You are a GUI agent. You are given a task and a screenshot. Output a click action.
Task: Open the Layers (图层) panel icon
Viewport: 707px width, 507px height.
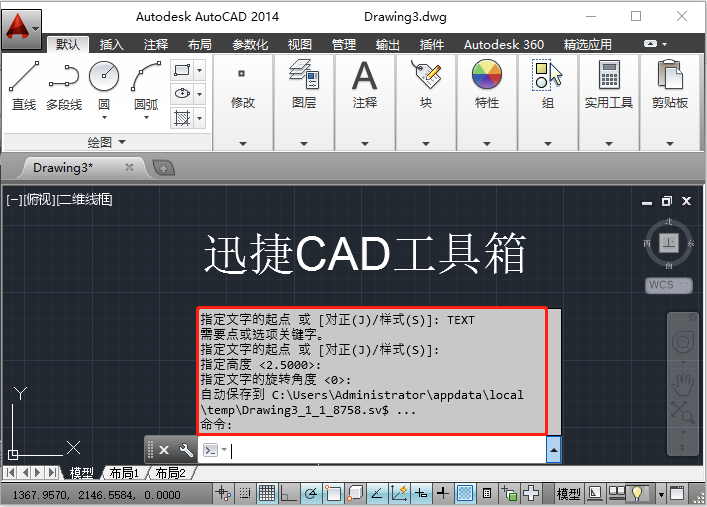click(x=304, y=74)
